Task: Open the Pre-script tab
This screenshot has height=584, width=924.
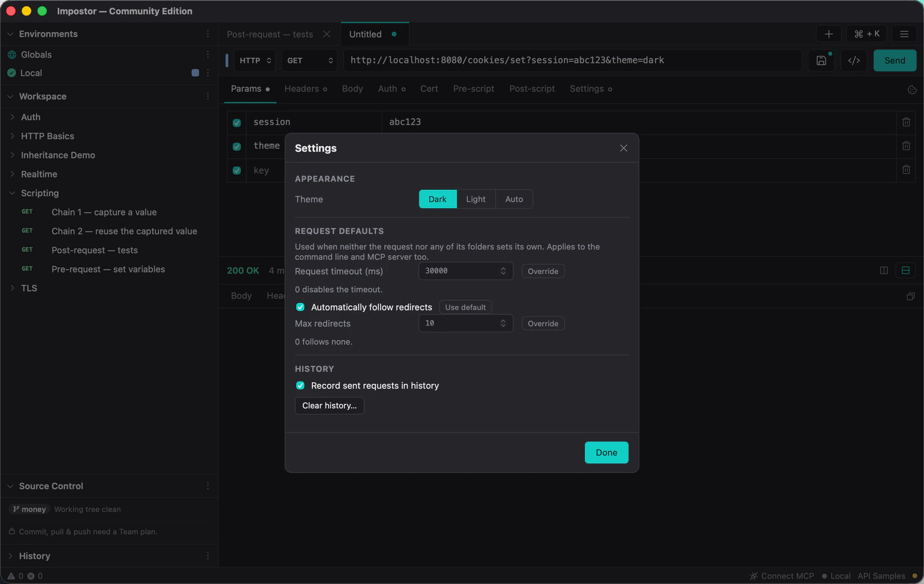Action: pyautogui.click(x=474, y=89)
